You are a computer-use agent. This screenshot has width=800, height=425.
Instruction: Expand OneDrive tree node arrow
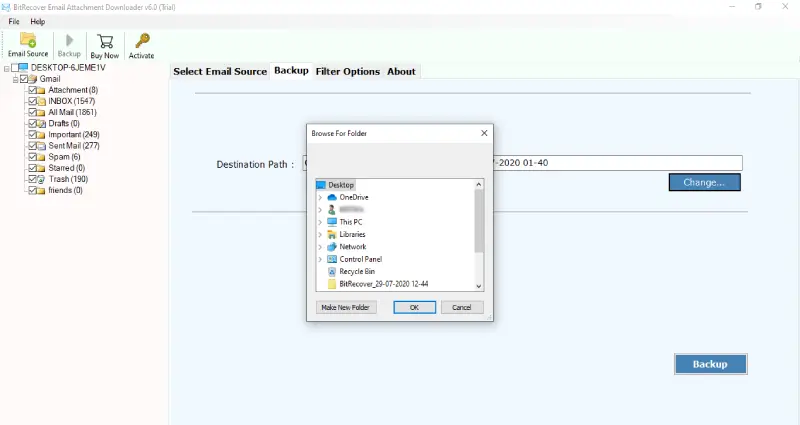(x=319, y=197)
